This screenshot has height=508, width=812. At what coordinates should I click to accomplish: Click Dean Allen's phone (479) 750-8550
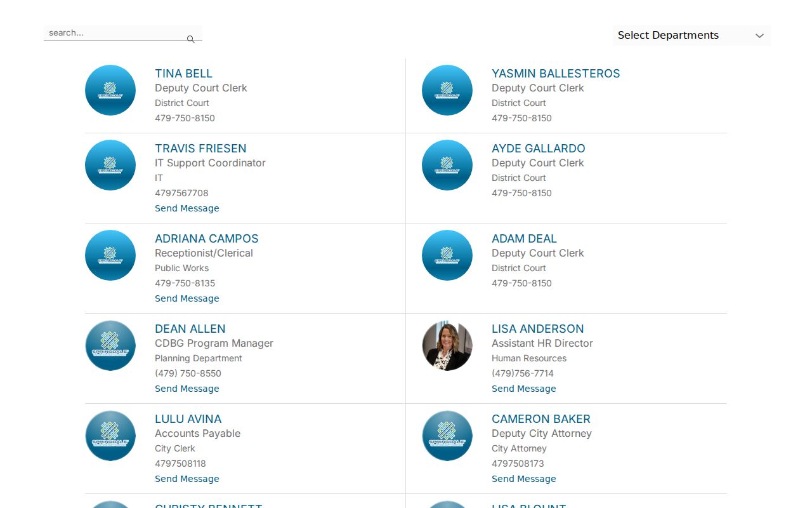[188, 373]
